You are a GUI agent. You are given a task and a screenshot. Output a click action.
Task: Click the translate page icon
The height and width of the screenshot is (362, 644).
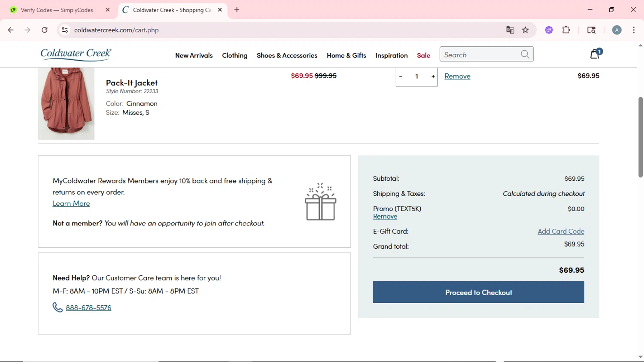tap(510, 30)
